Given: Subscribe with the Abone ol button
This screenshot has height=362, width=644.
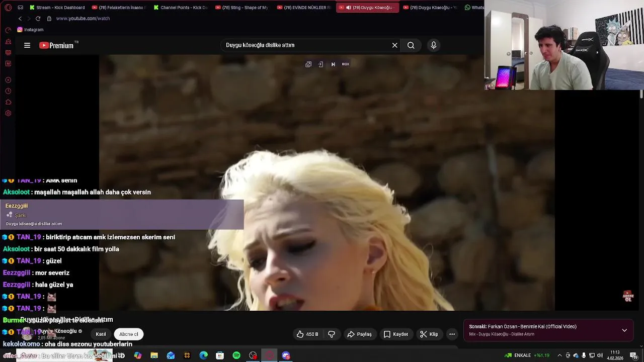Looking at the screenshot, I should [128, 334].
